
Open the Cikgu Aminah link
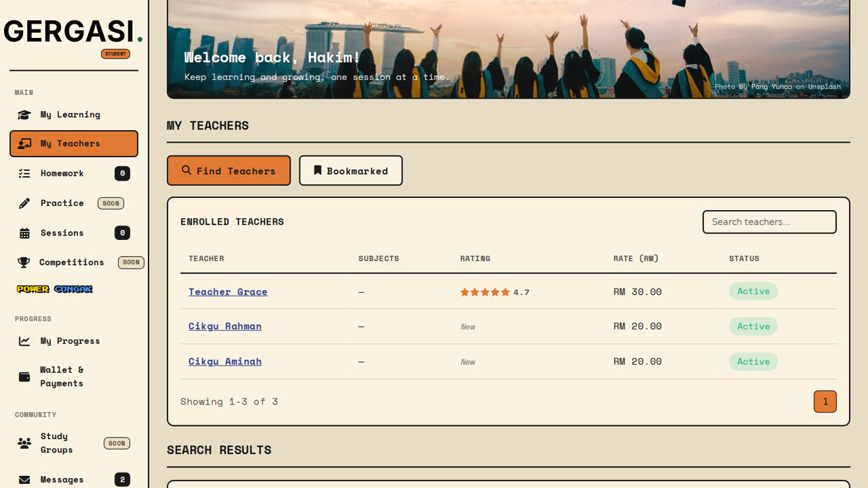point(225,361)
